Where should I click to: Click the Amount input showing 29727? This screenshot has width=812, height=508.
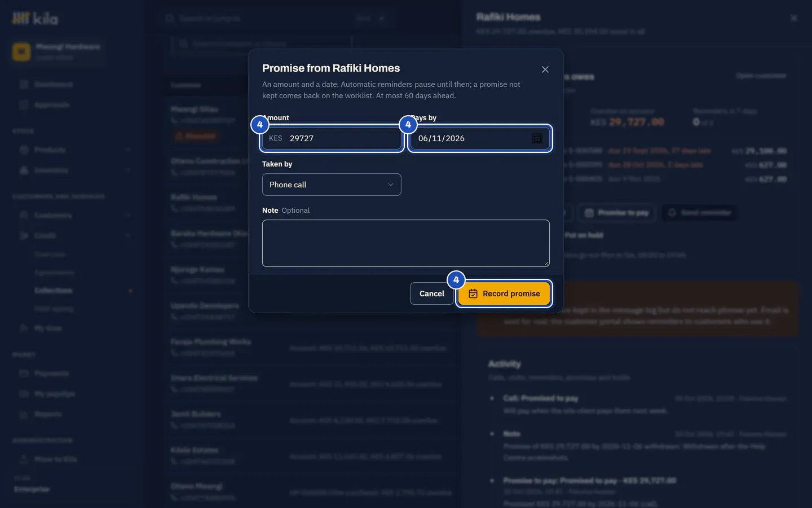click(332, 138)
